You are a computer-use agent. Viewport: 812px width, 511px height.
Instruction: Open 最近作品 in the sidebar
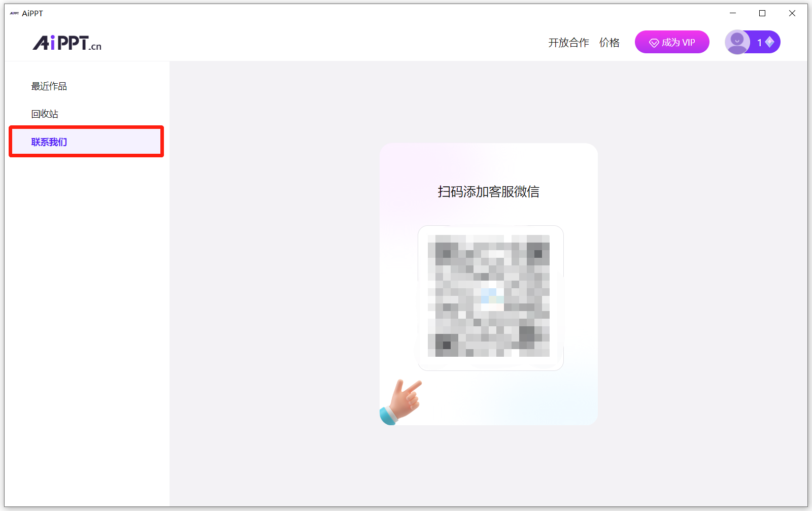tap(49, 86)
